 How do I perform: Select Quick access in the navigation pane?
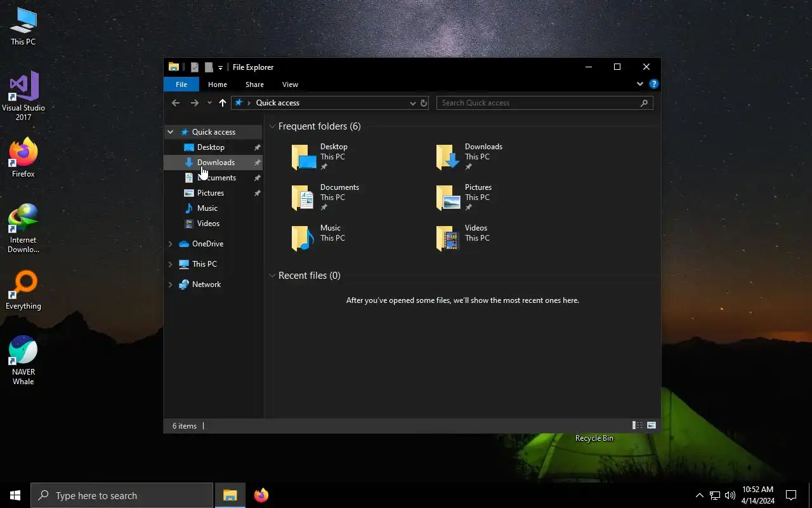pos(213,132)
